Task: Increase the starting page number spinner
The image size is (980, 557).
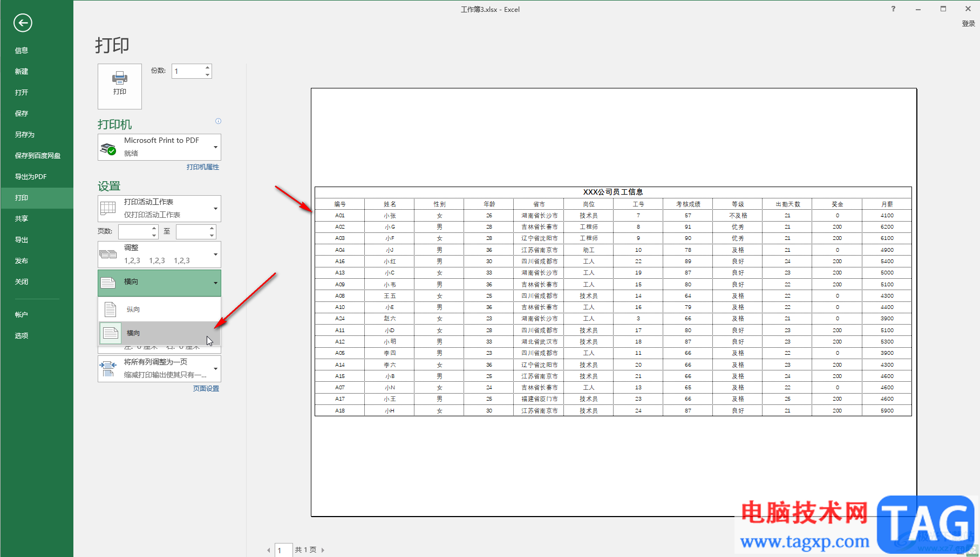Action: point(154,228)
